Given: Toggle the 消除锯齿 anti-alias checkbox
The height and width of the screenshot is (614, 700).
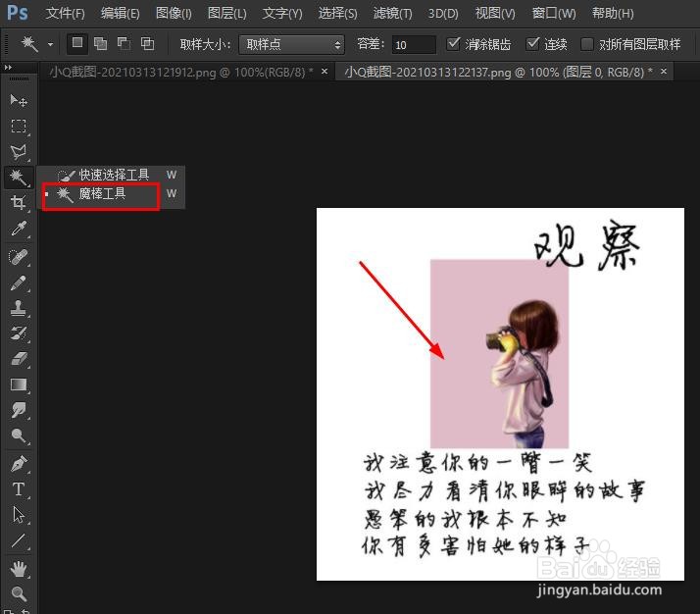Looking at the screenshot, I should coord(453,44).
